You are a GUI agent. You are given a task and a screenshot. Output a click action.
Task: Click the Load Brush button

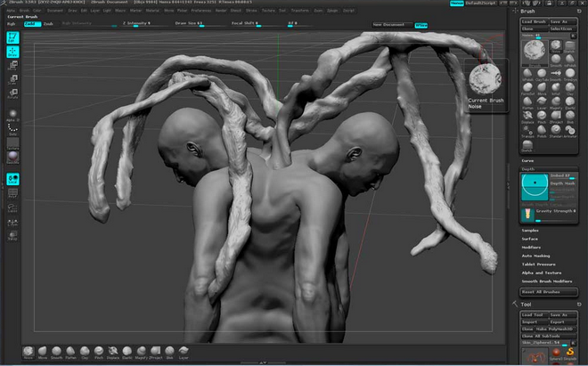[535, 20]
